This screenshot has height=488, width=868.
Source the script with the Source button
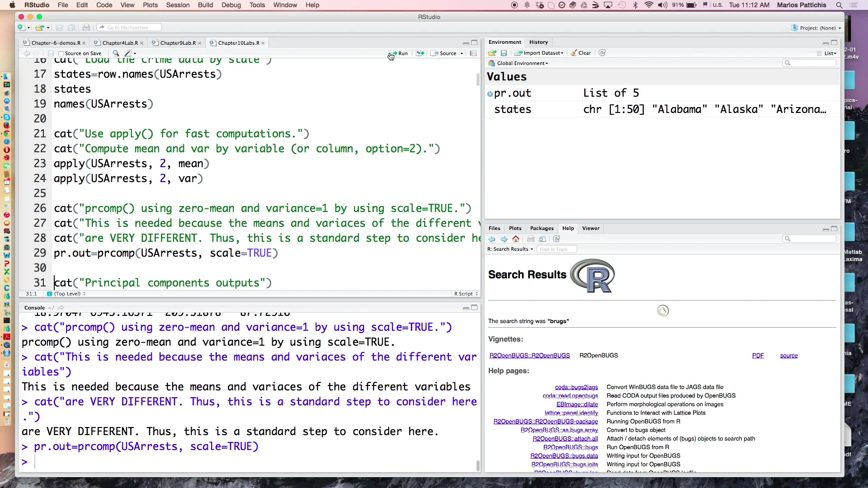point(443,53)
